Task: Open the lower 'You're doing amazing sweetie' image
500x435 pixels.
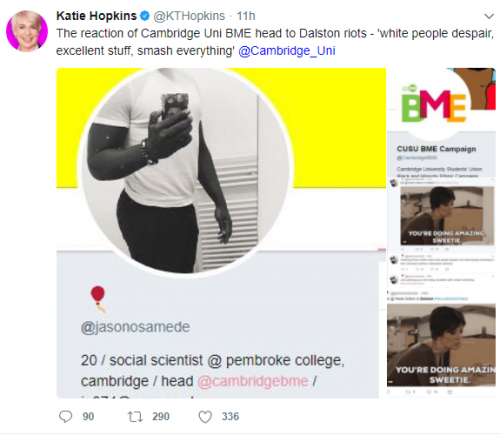Action: [441, 345]
